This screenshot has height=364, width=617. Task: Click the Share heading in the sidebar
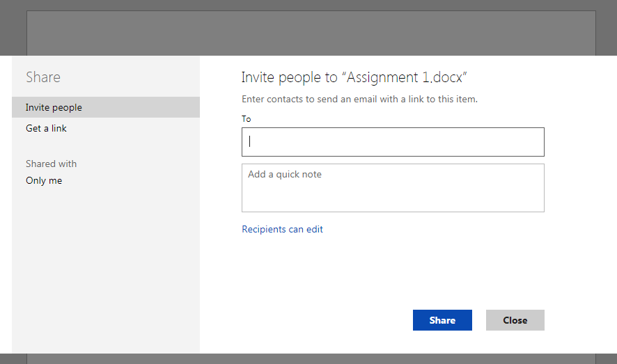[x=43, y=77]
